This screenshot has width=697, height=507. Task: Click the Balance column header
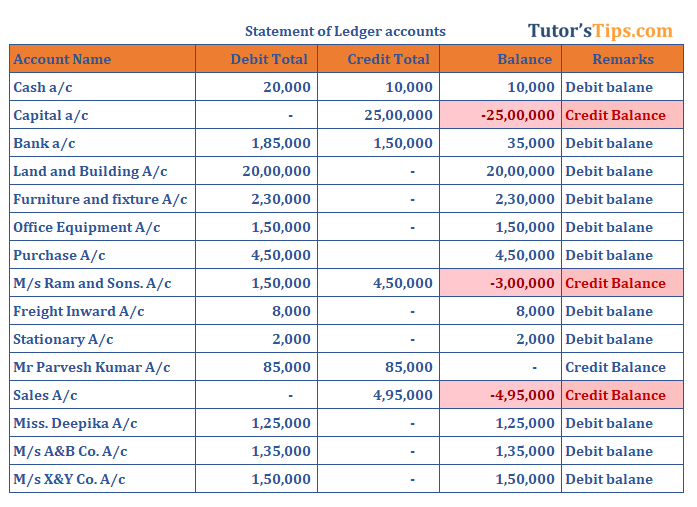501,59
